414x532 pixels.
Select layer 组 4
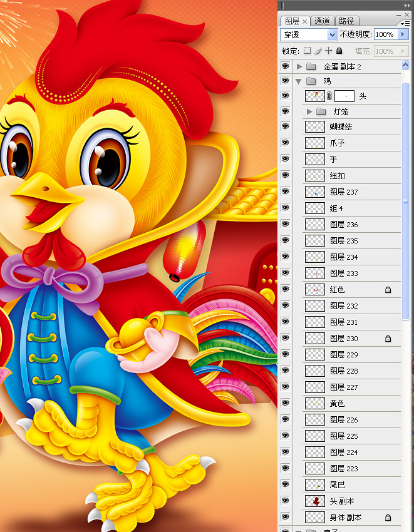click(351, 208)
